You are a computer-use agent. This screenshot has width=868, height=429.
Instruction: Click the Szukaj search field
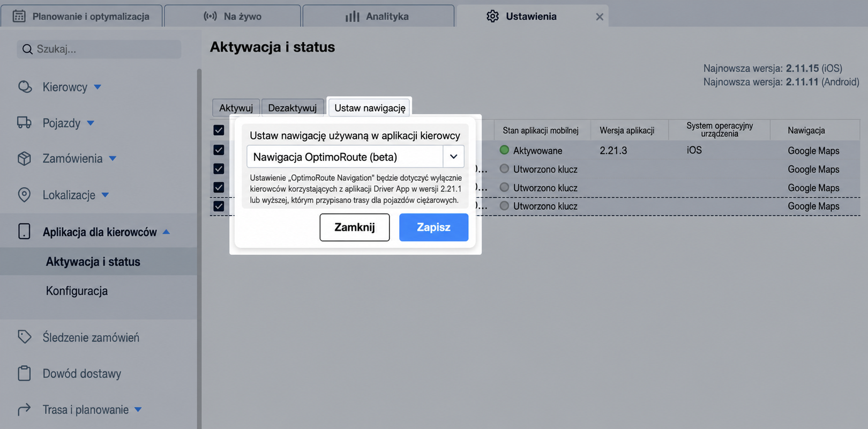99,49
